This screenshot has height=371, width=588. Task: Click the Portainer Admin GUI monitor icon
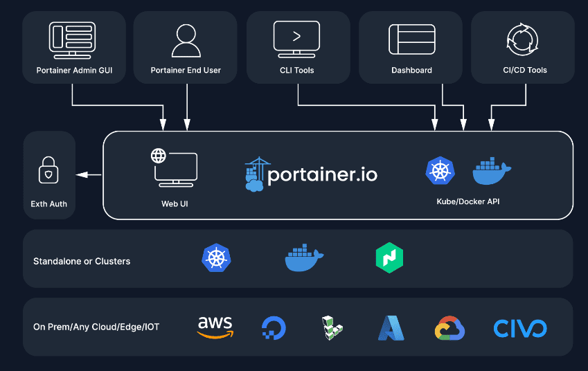[x=73, y=40]
